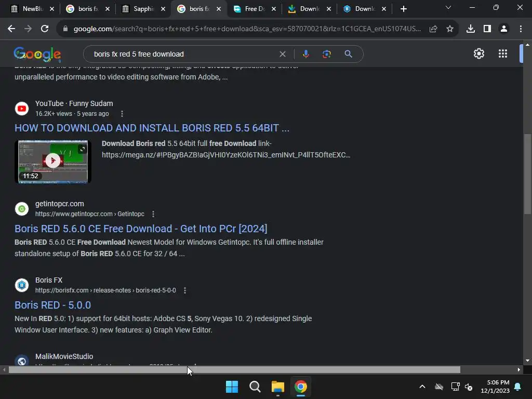Switch to the Free Do tab
532x399 pixels.
255,9
